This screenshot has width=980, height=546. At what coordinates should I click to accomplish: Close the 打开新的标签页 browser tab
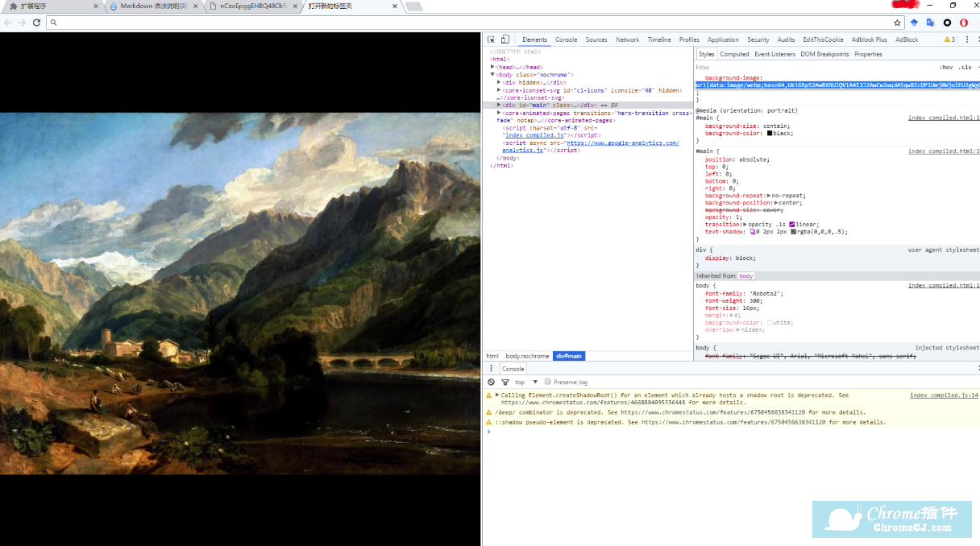point(395,6)
